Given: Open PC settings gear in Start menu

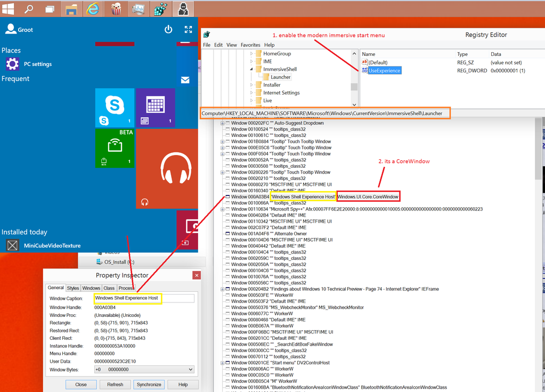Looking at the screenshot, I should [x=12, y=64].
